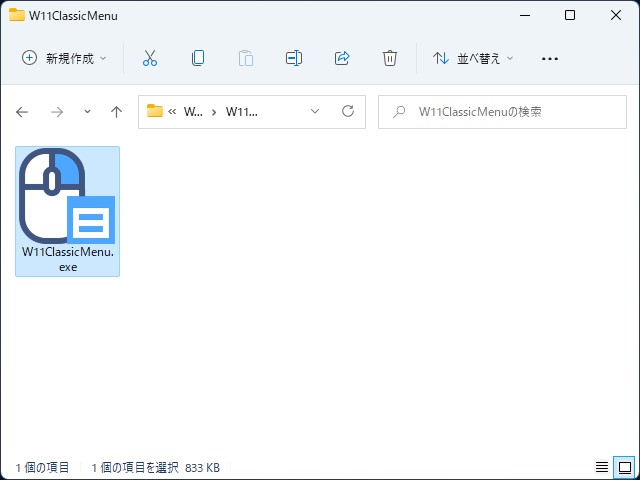640x480 pixels.
Task: Switch to large icons view
Action: tap(625, 467)
